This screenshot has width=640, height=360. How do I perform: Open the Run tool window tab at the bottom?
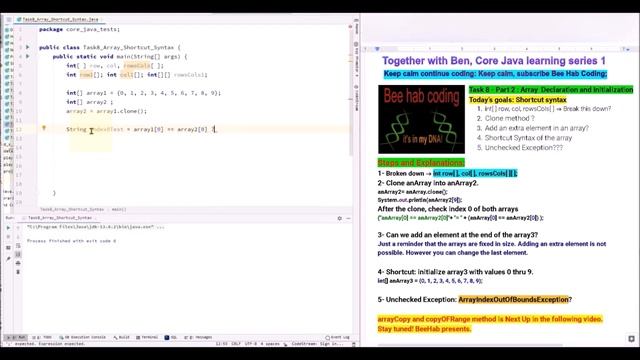[16, 338]
